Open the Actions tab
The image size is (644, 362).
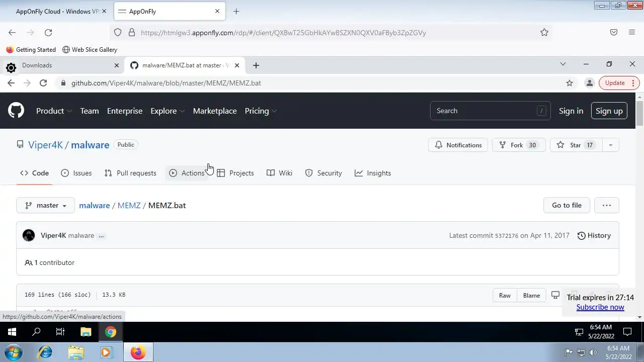(x=187, y=173)
